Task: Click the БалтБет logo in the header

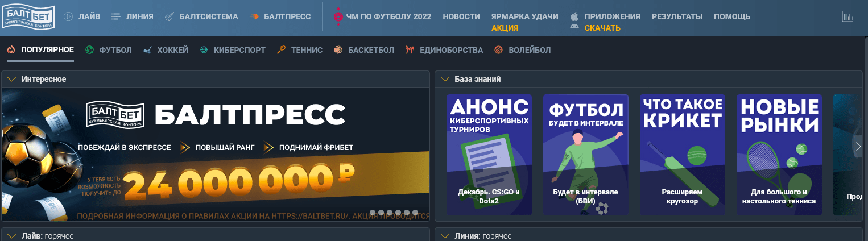Action: pyautogui.click(x=28, y=17)
